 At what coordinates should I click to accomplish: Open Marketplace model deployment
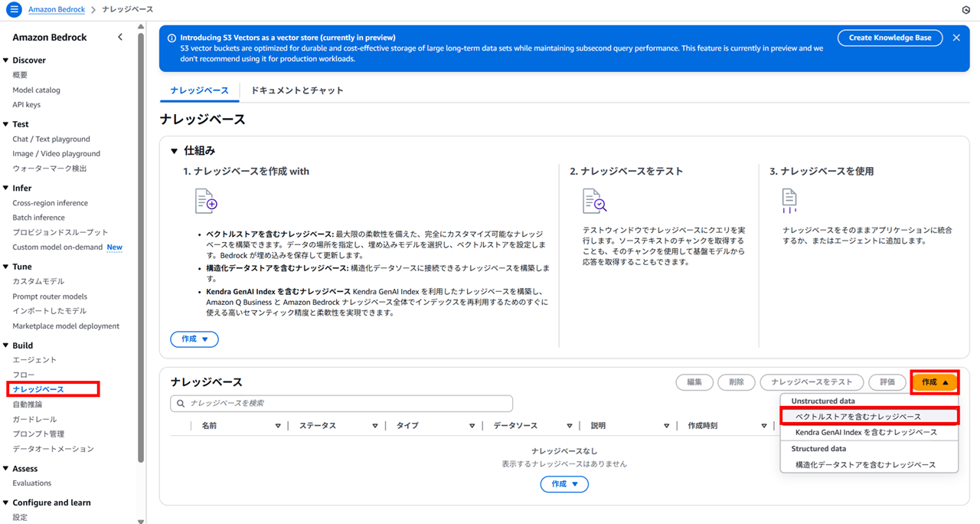coord(66,326)
